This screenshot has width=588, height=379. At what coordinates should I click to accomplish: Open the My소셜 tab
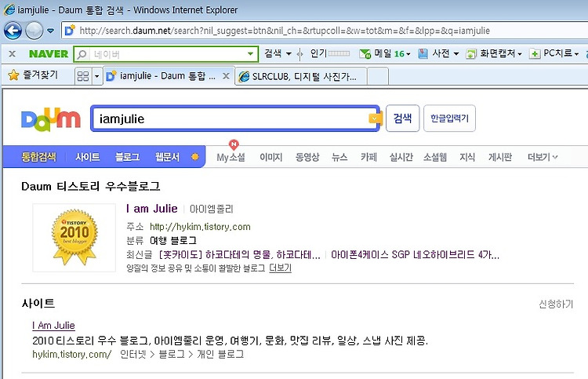(x=230, y=157)
